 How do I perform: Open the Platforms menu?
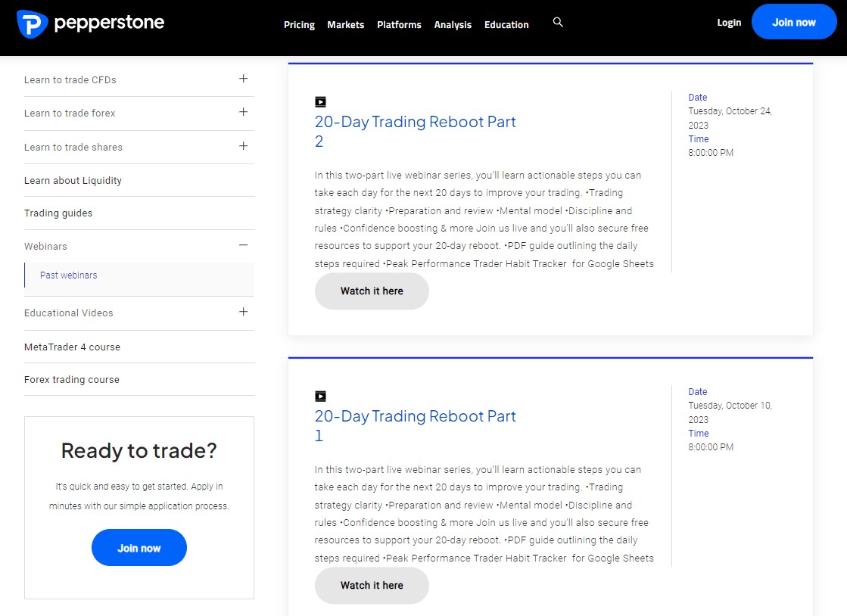tap(399, 24)
